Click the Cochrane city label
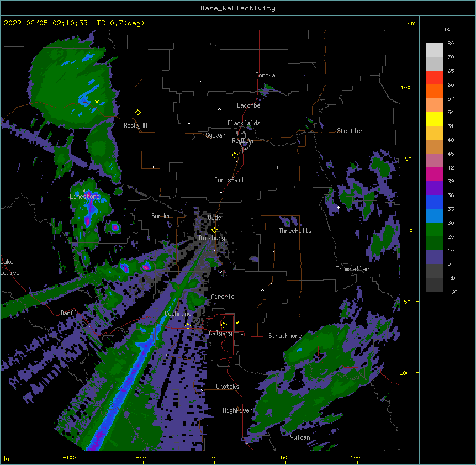Screen dimensions: 476x465 click(x=178, y=314)
